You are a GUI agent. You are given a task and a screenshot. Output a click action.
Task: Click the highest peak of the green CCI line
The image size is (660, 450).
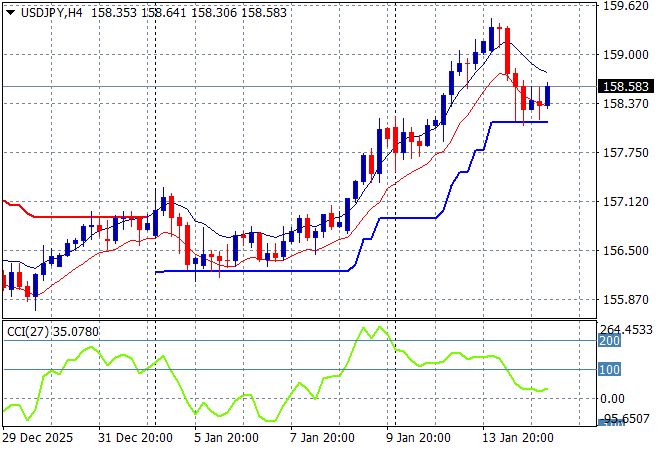click(x=380, y=327)
